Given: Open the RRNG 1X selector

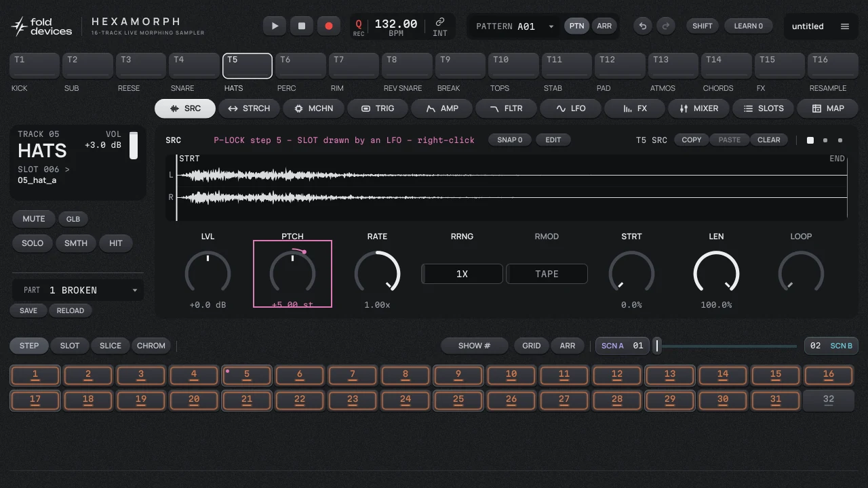Looking at the screenshot, I should (x=462, y=274).
